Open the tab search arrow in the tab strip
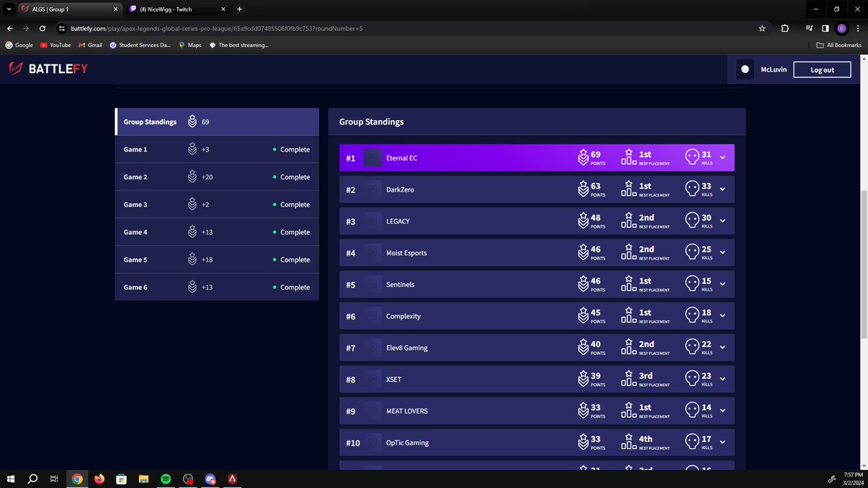 [8, 9]
